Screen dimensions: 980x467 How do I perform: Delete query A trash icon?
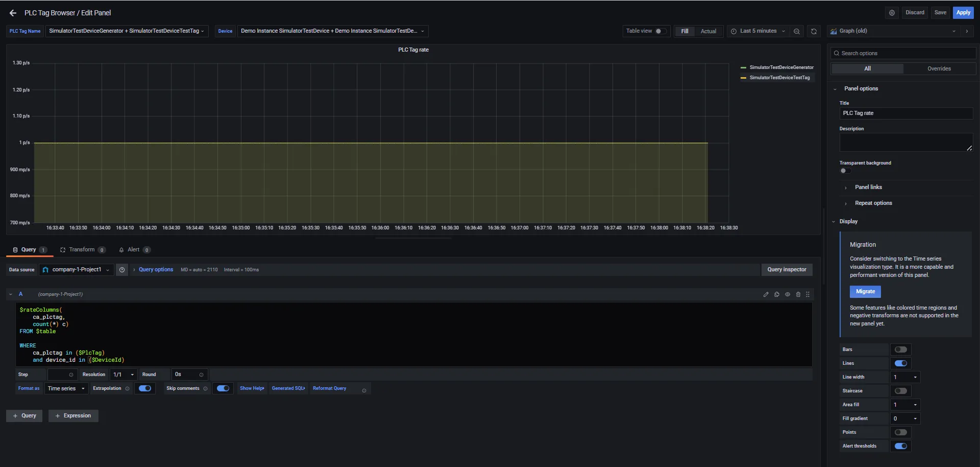click(x=798, y=294)
